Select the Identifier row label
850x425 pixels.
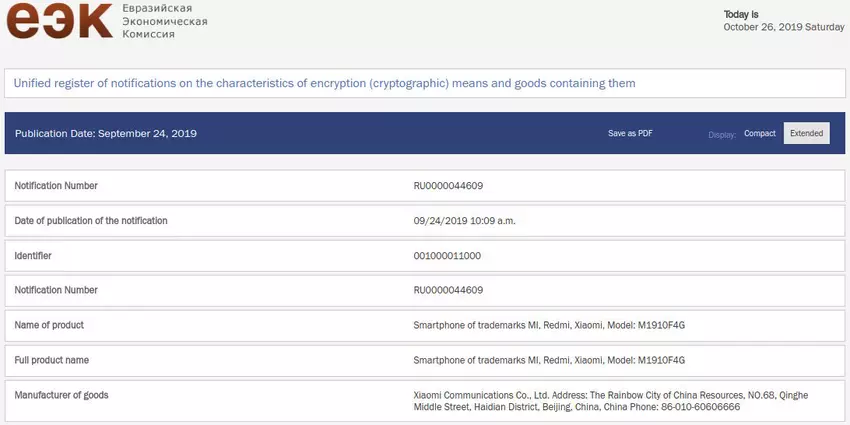pos(33,255)
